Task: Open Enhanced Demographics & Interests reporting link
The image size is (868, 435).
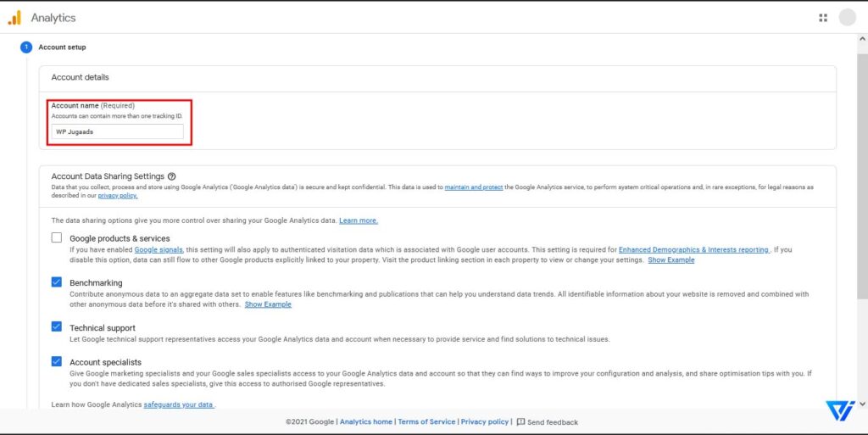Action: point(693,249)
